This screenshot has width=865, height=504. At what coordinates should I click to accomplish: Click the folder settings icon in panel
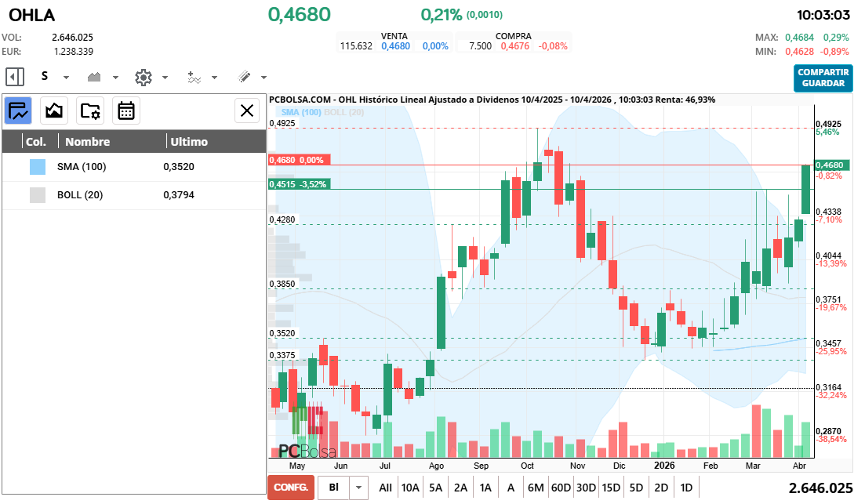(90, 111)
